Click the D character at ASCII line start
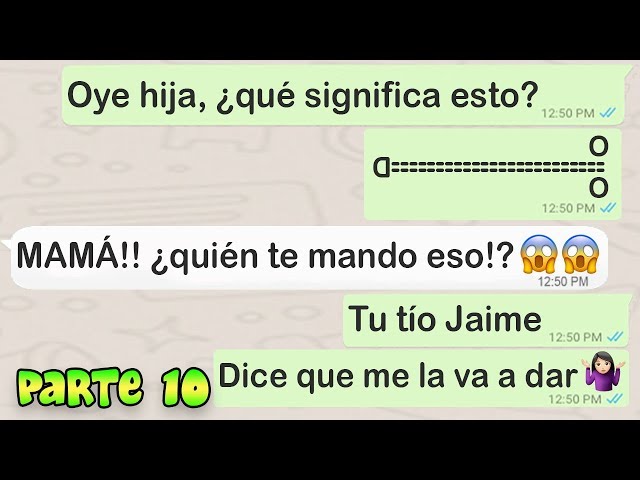This screenshot has width=640, height=480. pyautogui.click(x=382, y=167)
